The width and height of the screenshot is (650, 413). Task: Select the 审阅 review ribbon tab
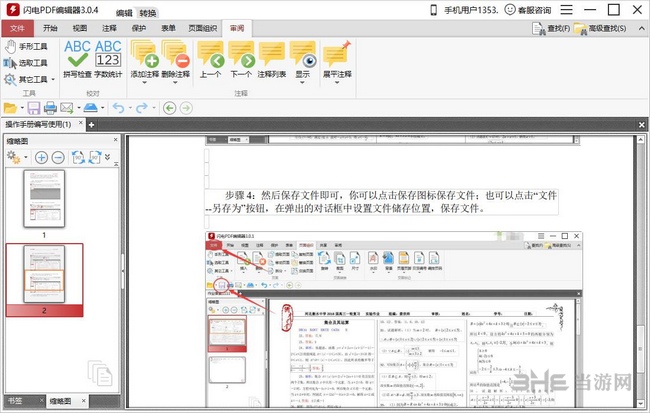click(x=237, y=28)
